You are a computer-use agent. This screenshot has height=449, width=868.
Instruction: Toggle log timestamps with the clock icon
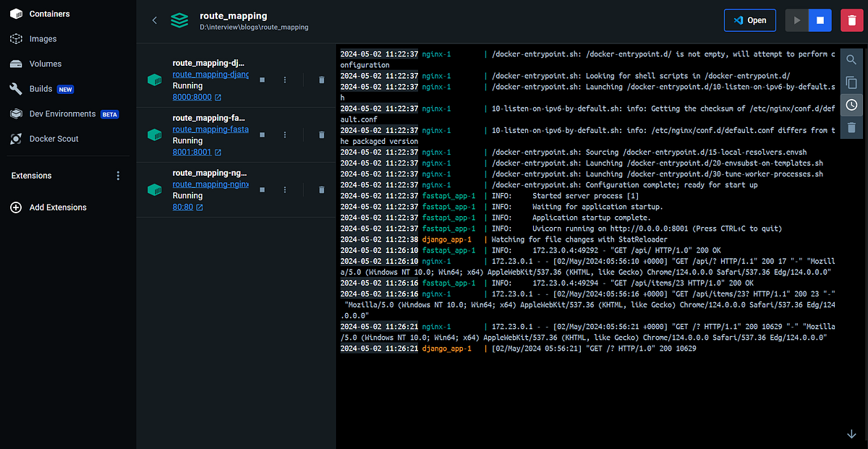click(851, 106)
